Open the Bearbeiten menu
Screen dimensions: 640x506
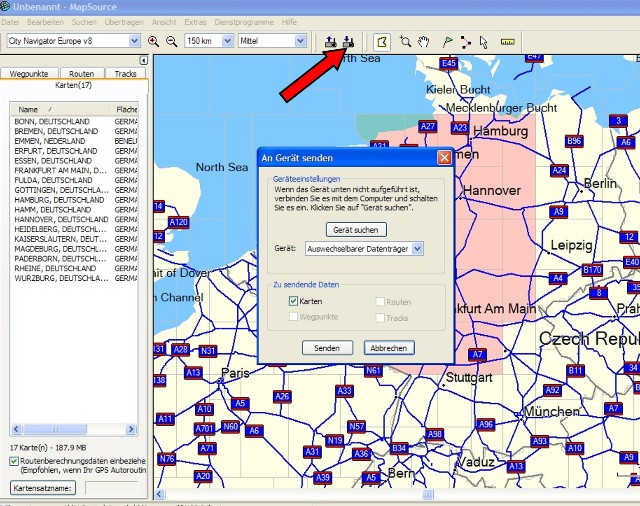click(45, 22)
